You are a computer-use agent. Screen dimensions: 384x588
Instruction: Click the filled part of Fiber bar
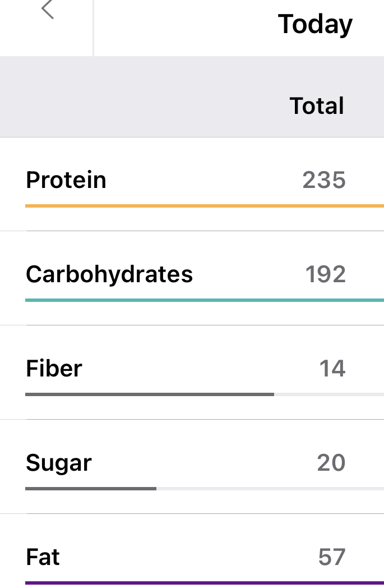point(149,394)
